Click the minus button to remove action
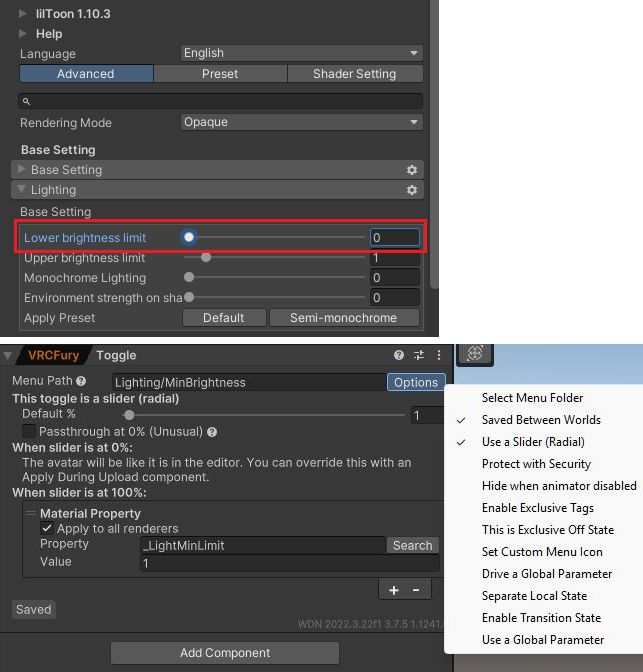 [x=417, y=590]
